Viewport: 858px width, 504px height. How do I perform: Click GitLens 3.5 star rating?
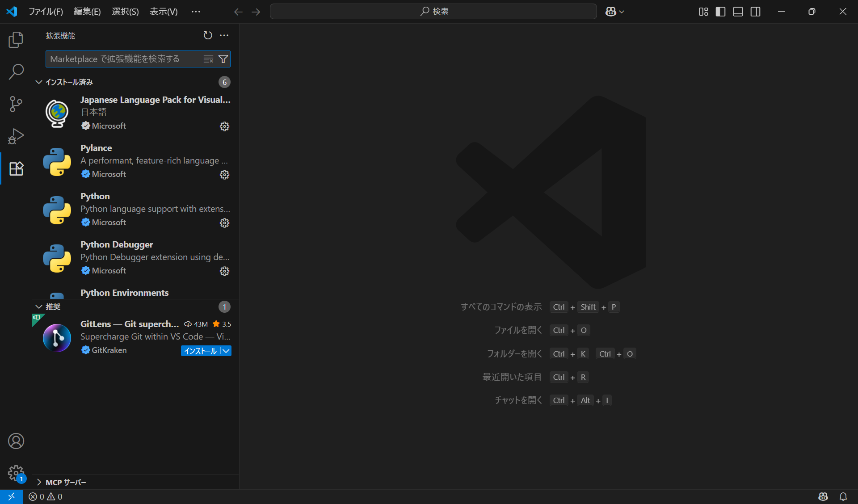(x=222, y=324)
